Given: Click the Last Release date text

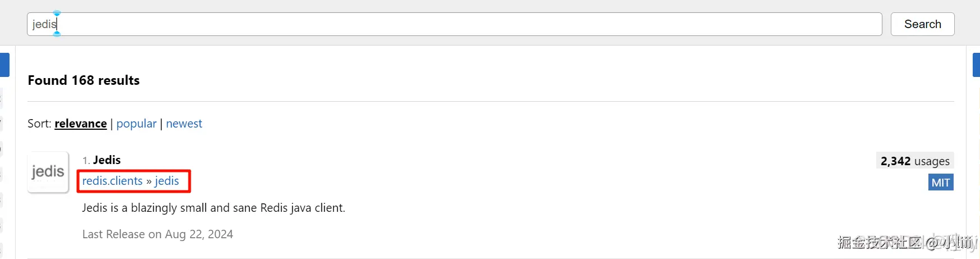Looking at the screenshot, I should point(157,234).
